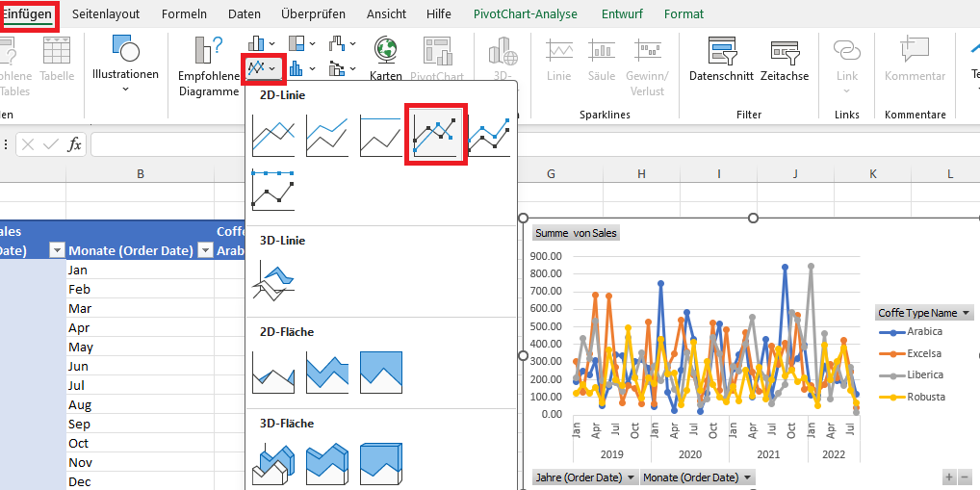Click Empfohlene Diagramme

(209, 66)
